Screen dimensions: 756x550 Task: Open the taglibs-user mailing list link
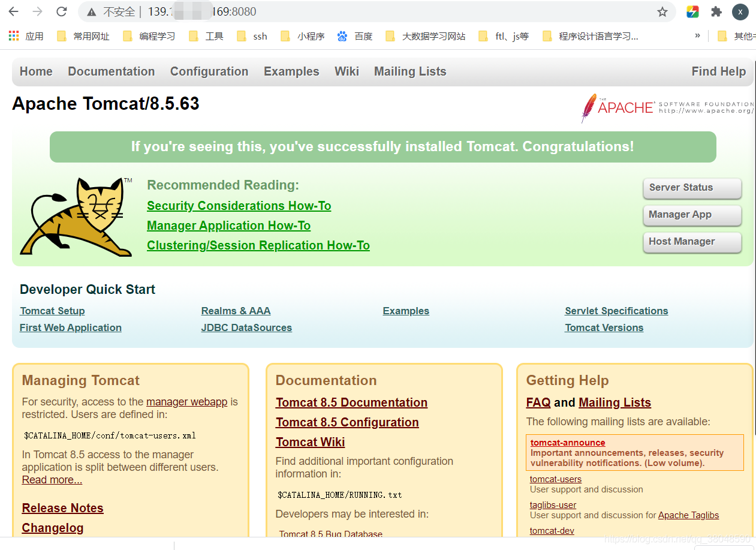[553, 505]
